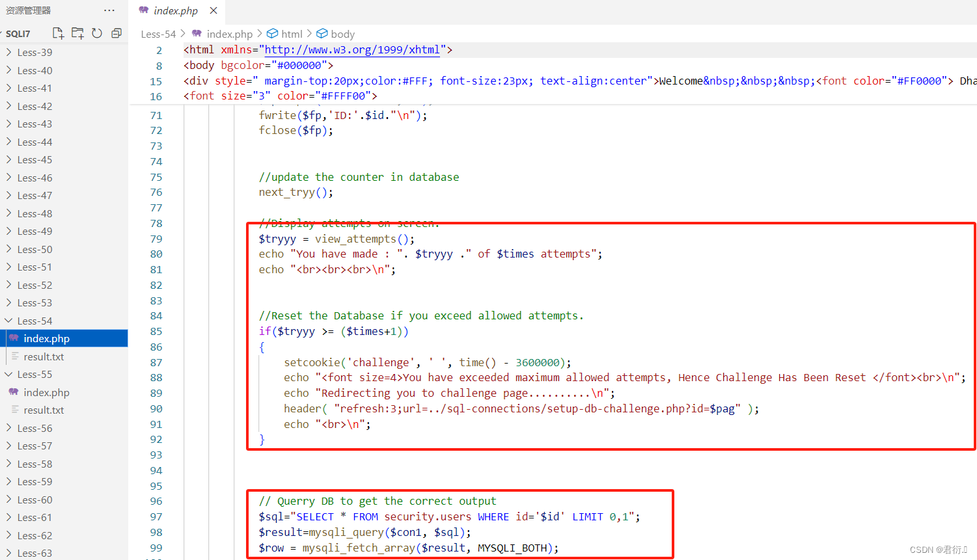Select Less-54 breadcrumb segment
Screen dimensions: 977x560
pos(158,34)
